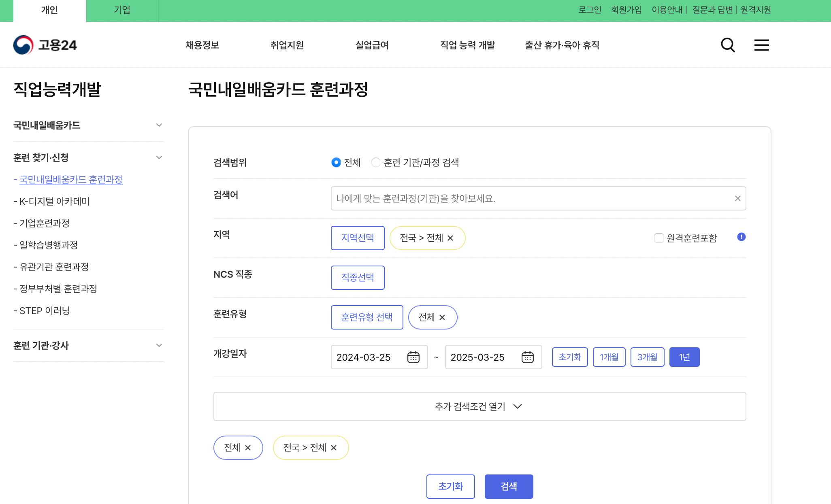Open the hamburger menu icon
831x504 pixels.
coord(762,45)
